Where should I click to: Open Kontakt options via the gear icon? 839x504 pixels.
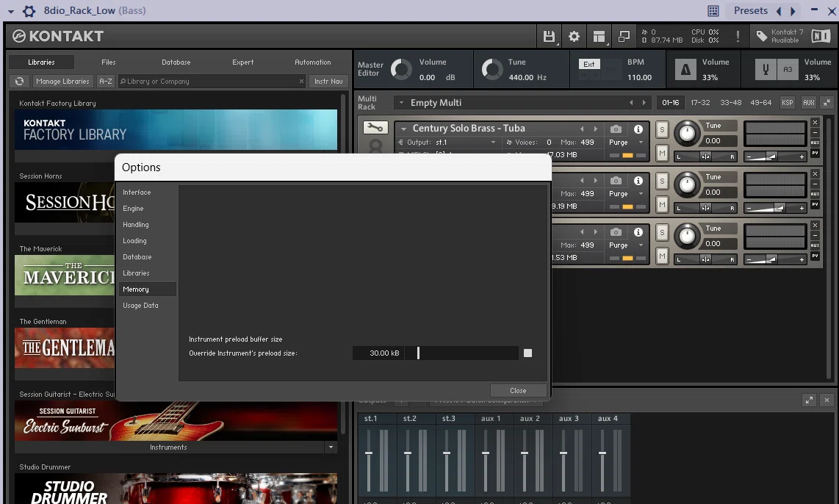pos(574,37)
